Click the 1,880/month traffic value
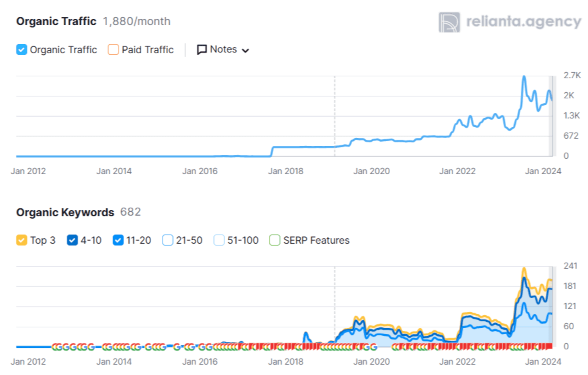Screen dimensions: 588x375 click(137, 21)
